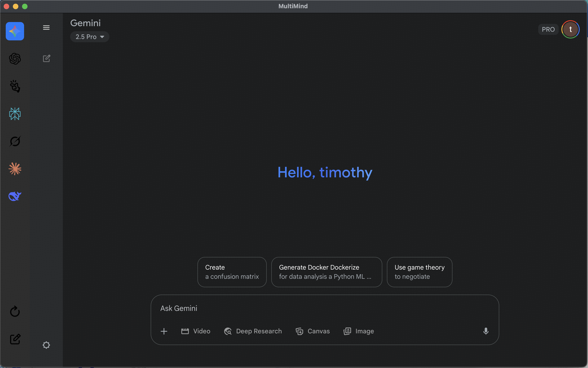The image size is (588, 368).
Task: Open the DeepSeek whale icon
Action: [15, 196]
